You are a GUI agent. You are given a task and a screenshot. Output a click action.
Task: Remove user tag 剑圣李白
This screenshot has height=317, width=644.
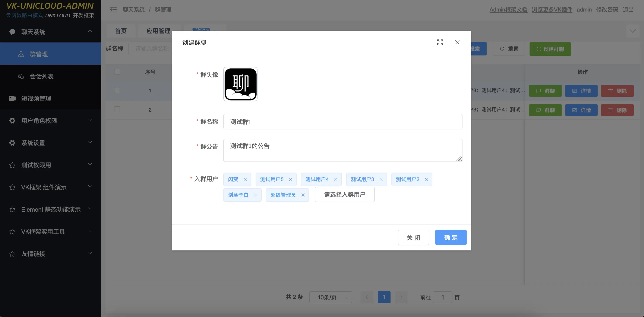coord(256,195)
